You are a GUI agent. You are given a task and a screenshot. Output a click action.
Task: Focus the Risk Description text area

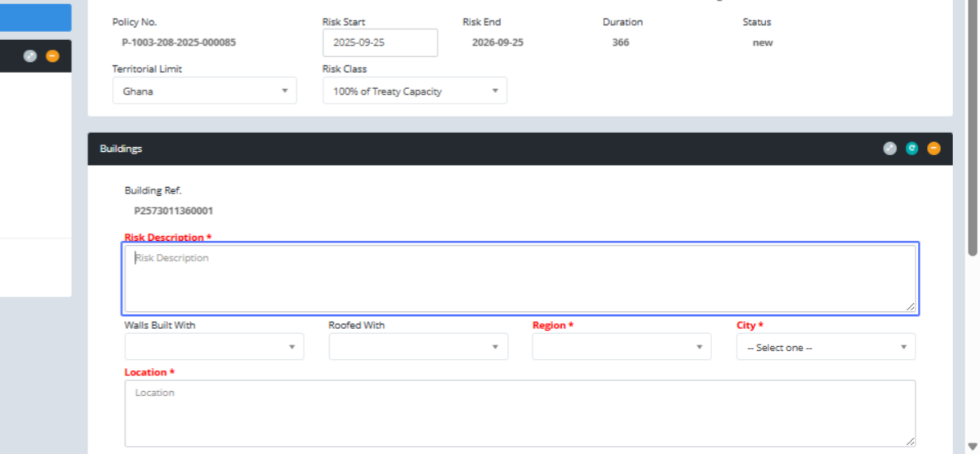click(x=519, y=279)
